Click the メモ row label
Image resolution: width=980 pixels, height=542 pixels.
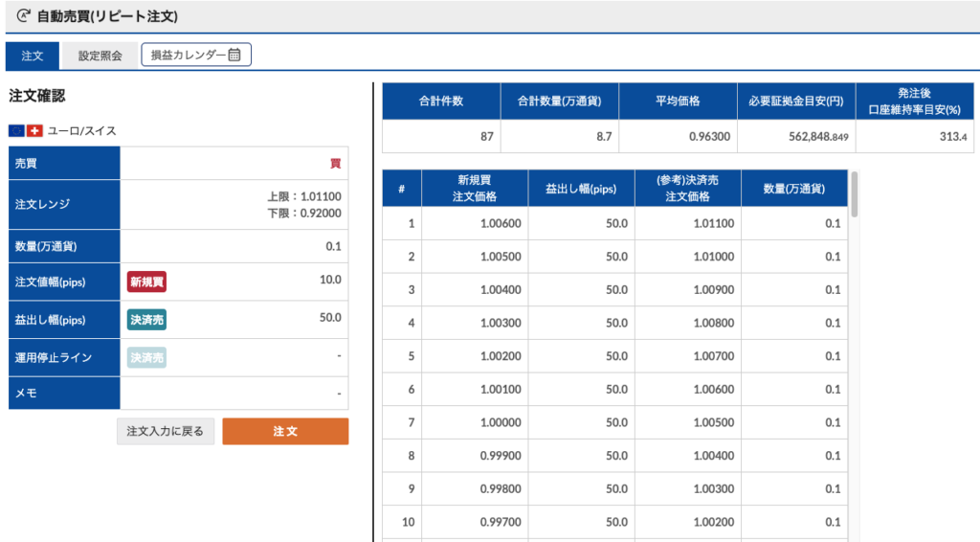click(x=26, y=394)
